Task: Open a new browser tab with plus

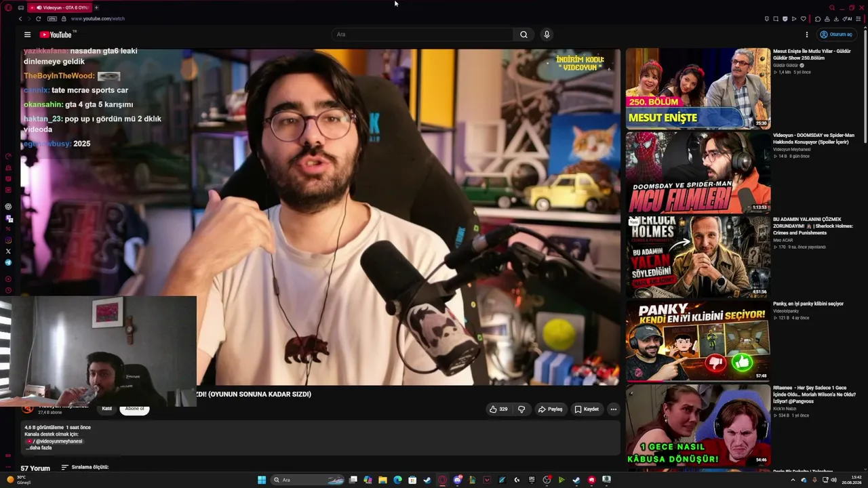Action: [96, 7]
